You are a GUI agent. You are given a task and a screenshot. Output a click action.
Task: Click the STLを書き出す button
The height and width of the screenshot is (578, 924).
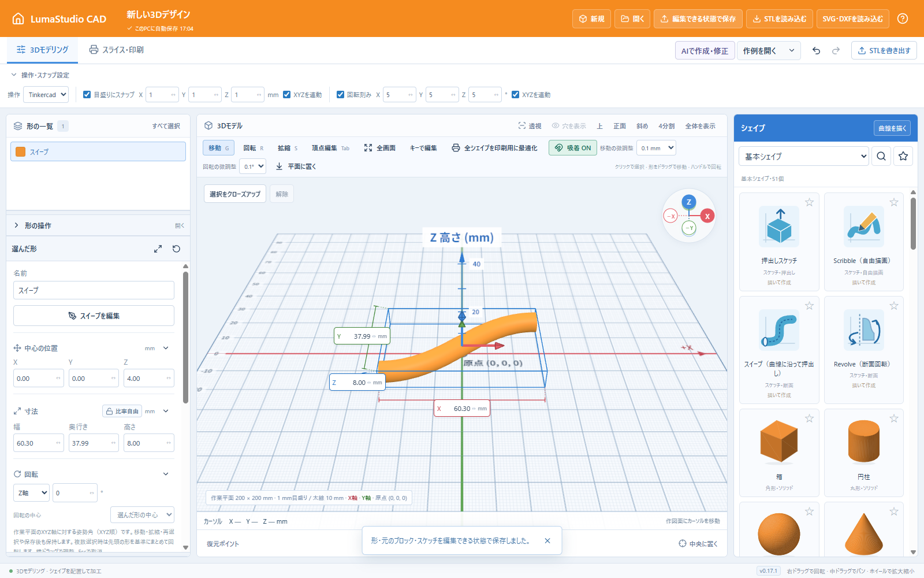(884, 51)
